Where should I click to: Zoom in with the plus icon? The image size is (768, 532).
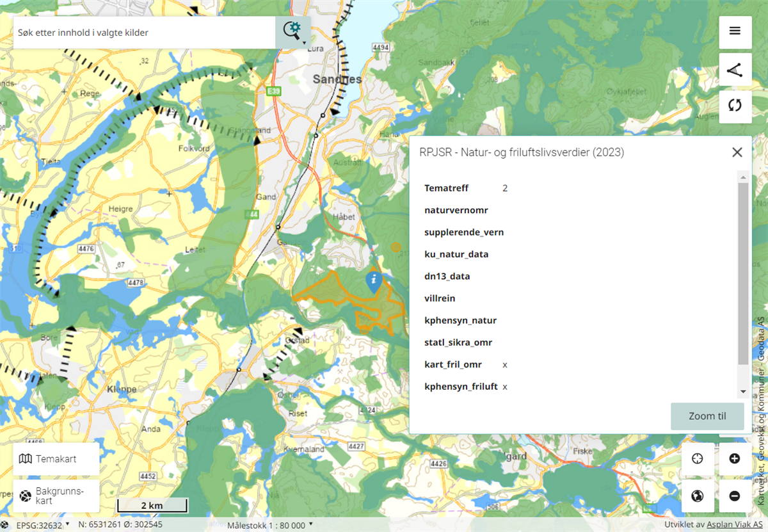coord(735,458)
